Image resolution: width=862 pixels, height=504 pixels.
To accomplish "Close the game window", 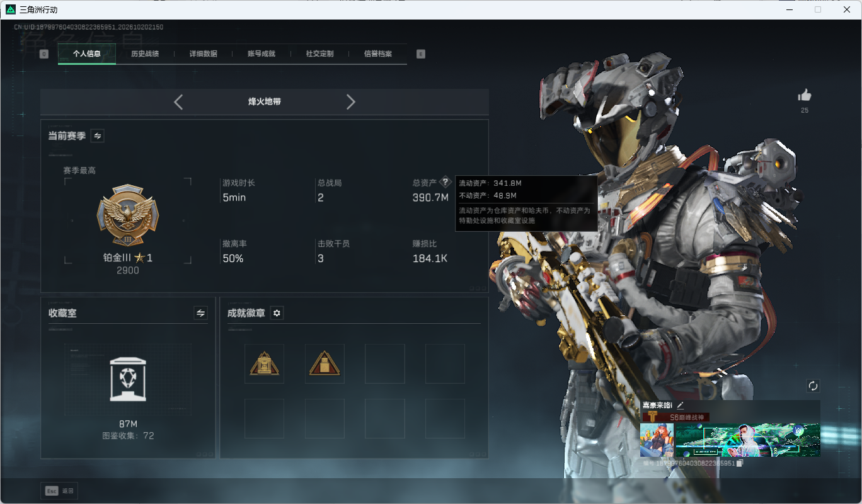I will pos(847,9).
